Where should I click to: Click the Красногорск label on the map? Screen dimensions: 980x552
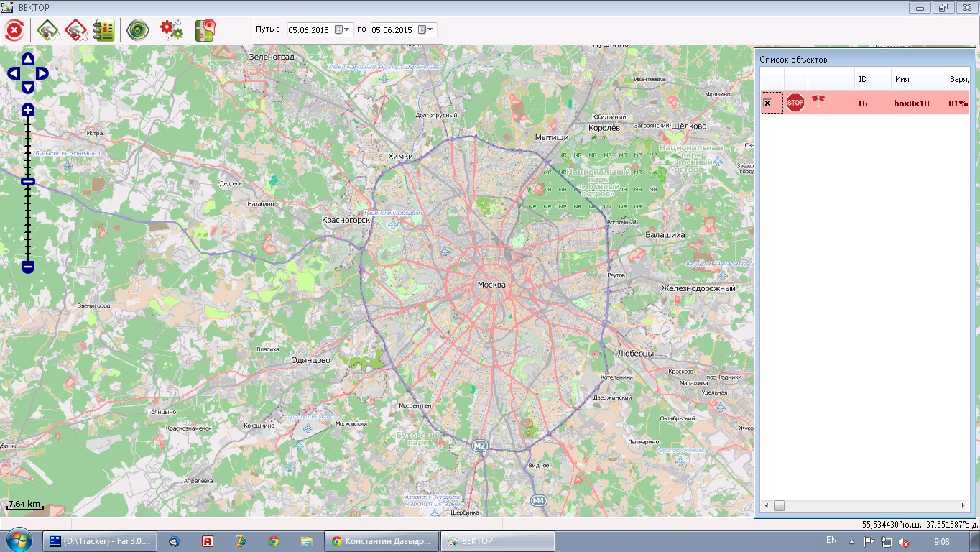coord(346,220)
